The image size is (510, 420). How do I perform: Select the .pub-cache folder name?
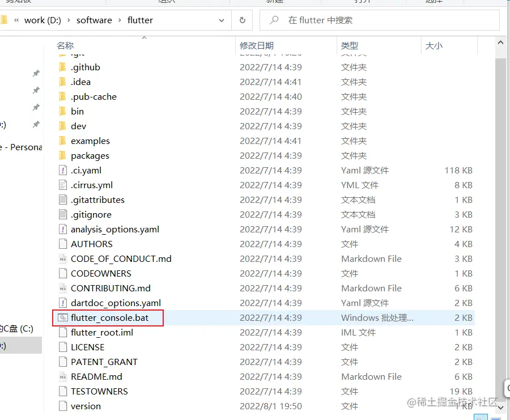pyautogui.click(x=93, y=96)
